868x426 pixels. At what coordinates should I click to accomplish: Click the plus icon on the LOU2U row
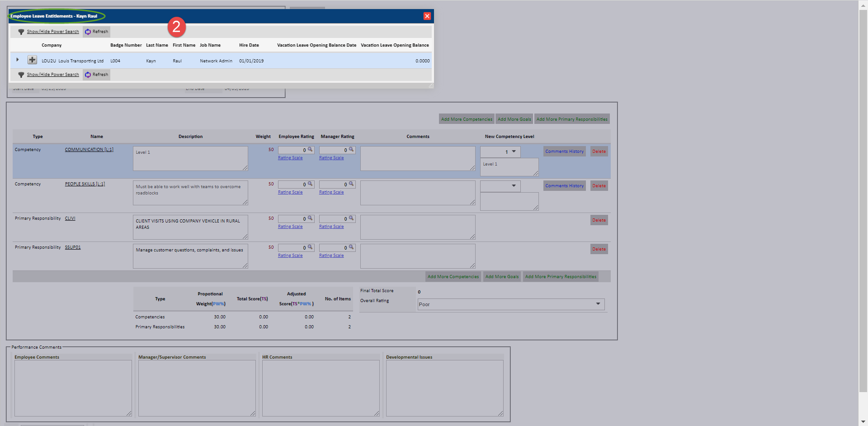point(32,60)
